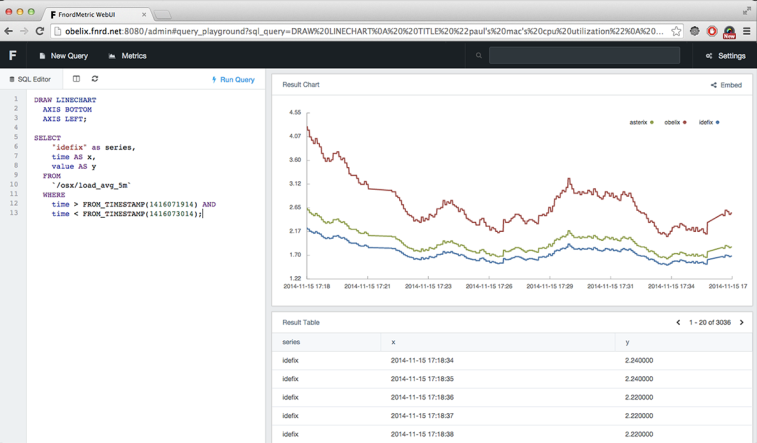Go to next result table page
This screenshot has width=757, height=443.
point(742,322)
